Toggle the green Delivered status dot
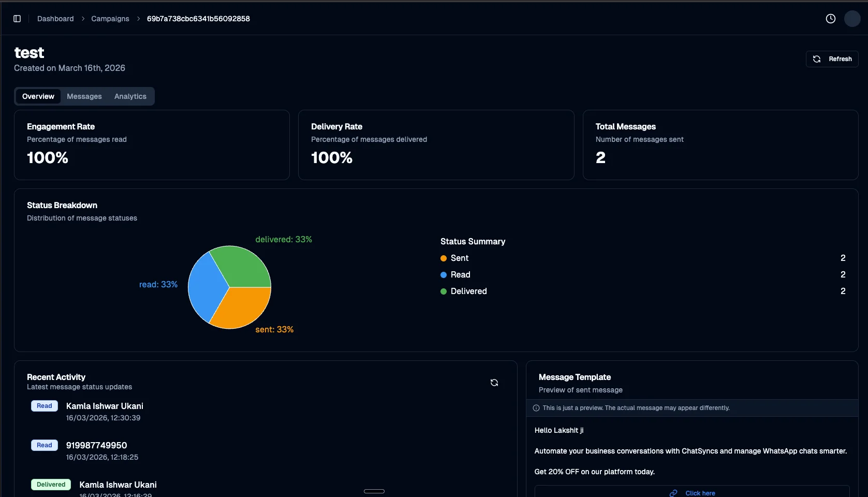 pos(443,291)
